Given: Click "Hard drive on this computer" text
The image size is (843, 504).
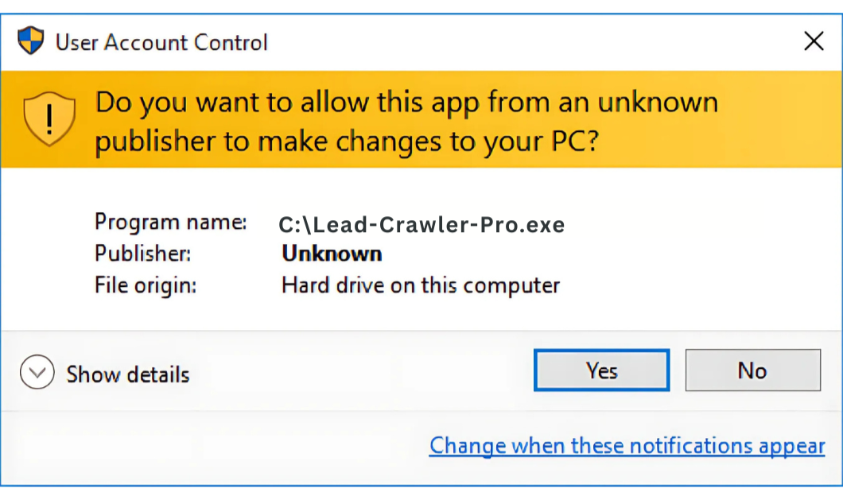Looking at the screenshot, I should pyautogui.click(x=421, y=285).
